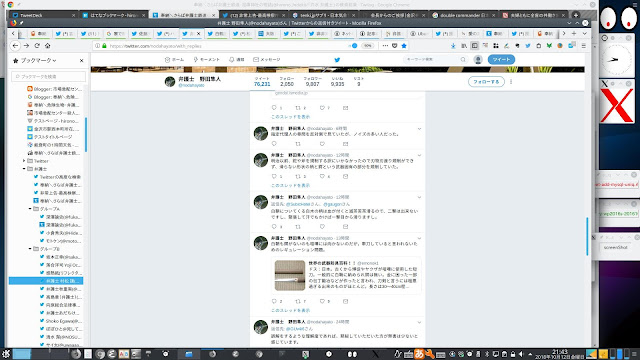Open the Twitter profile avatar menu
Screen dimensions: 640x360
[x=478, y=60]
